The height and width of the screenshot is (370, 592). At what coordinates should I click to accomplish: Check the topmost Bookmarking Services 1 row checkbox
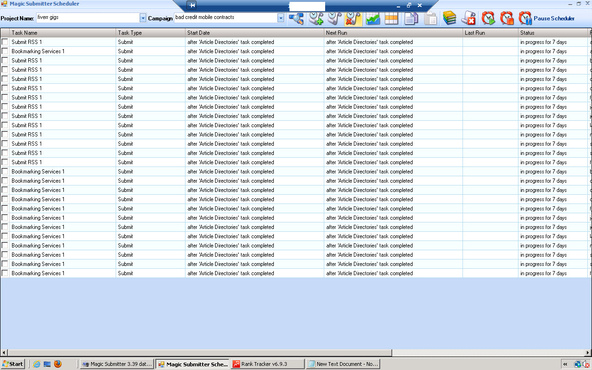[x=5, y=51]
